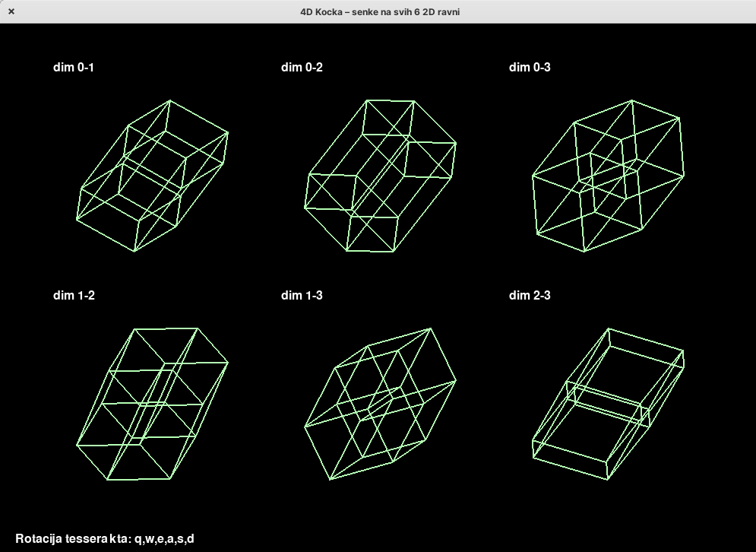The height and width of the screenshot is (552, 756).
Task: Close the 4D Kocka window
Action: (x=11, y=11)
